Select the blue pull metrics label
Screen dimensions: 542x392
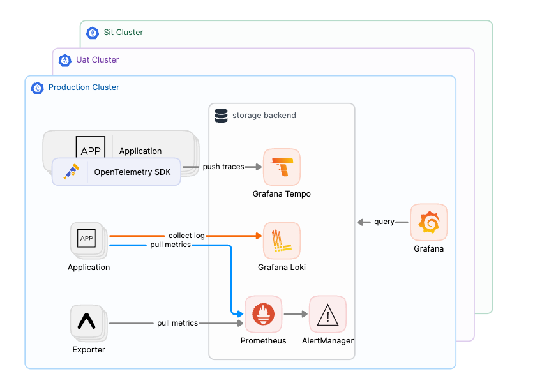coord(170,245)
